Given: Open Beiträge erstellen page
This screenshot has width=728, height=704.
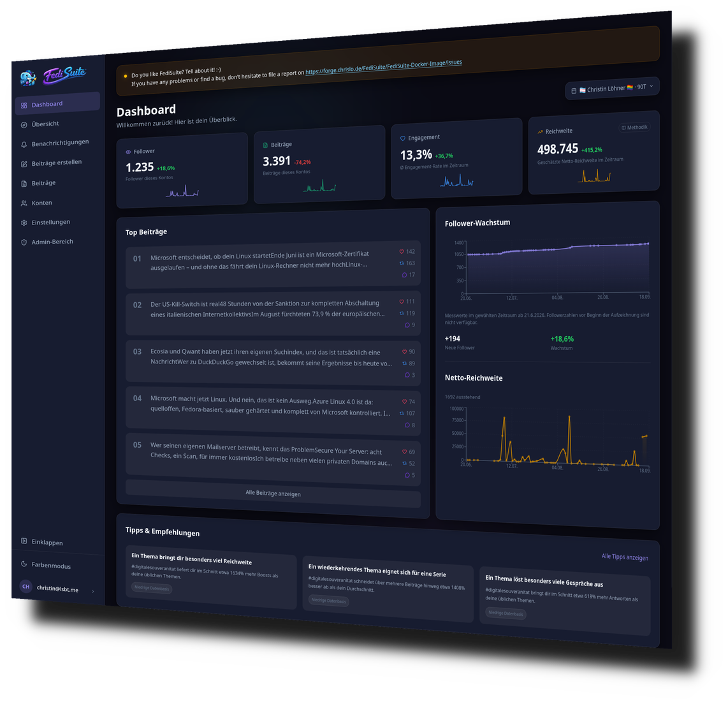Looking at the screenshot, I should [57, 163].
